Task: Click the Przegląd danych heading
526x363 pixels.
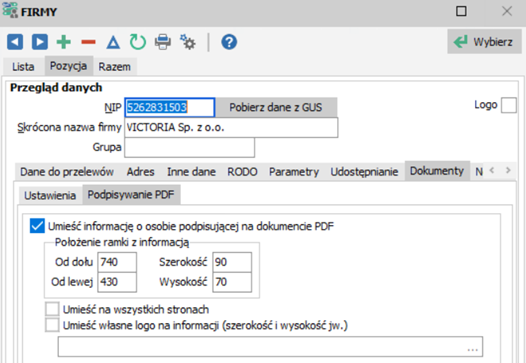Action: coord(56,88)
